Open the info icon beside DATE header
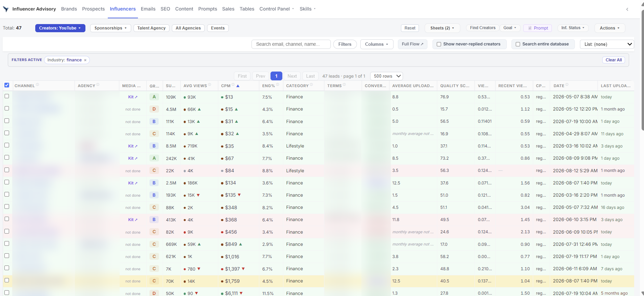This screenshot has height=296, width=644. click(x=567, y=85)
